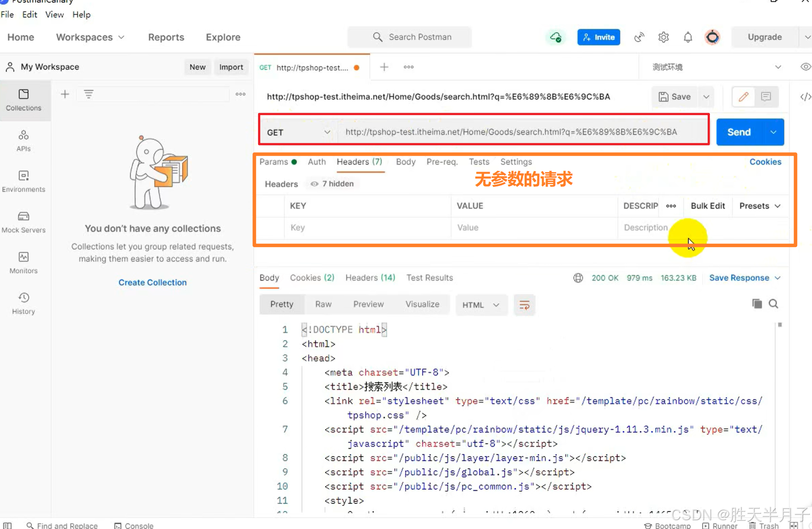Switch to Test Results tab
Viewport: 812px width, 529px height.
pos(430,278)
